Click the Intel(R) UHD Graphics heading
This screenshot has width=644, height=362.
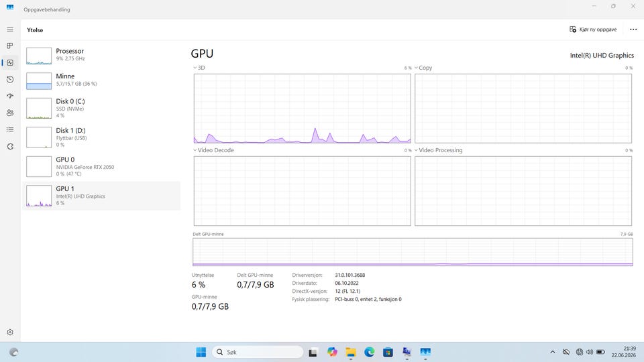[x=602, y=56]
